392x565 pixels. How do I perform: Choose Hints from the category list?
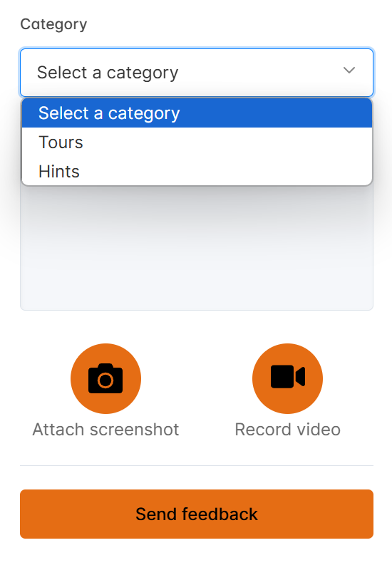click(197, 171)
